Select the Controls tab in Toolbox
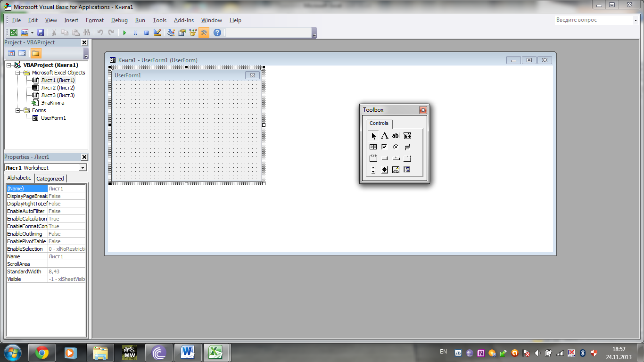Screen dimensions: 644x362 (379, 123)
